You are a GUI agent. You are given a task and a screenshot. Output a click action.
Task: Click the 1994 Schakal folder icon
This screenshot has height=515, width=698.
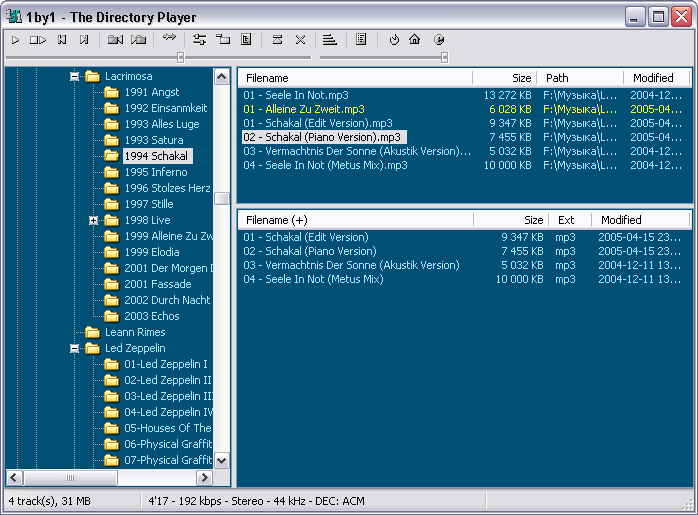click(111, 156)
